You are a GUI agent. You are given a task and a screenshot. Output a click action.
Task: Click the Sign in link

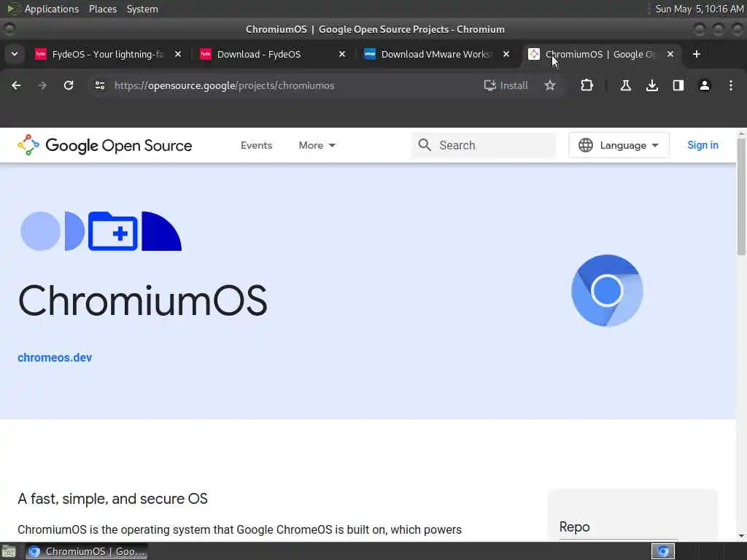(x=703, y=145)
